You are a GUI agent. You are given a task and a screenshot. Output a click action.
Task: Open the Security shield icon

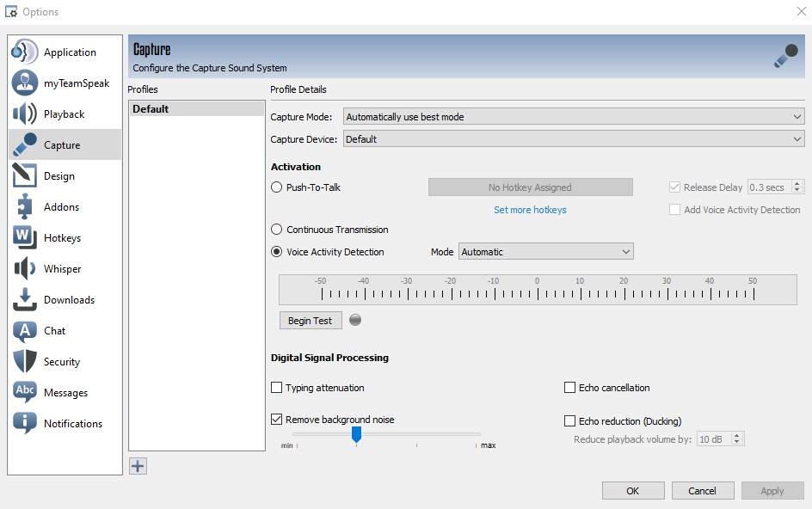pyautogui.click(x=24, y=361)
